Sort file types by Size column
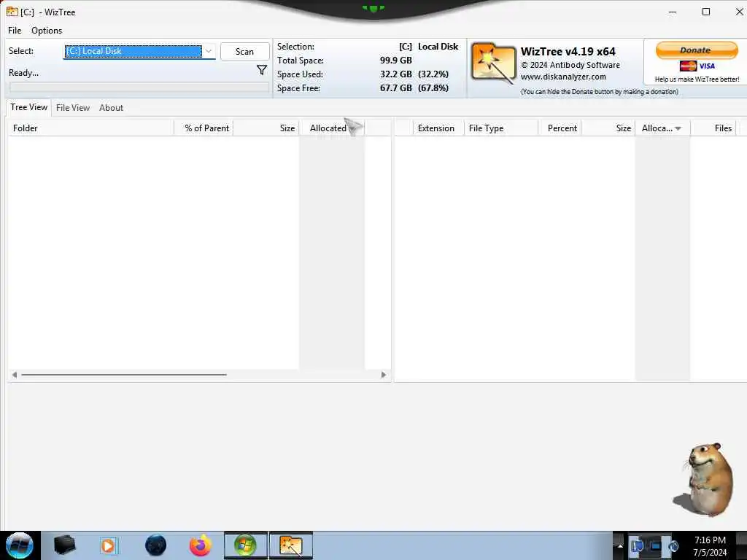 coord(608,128)
